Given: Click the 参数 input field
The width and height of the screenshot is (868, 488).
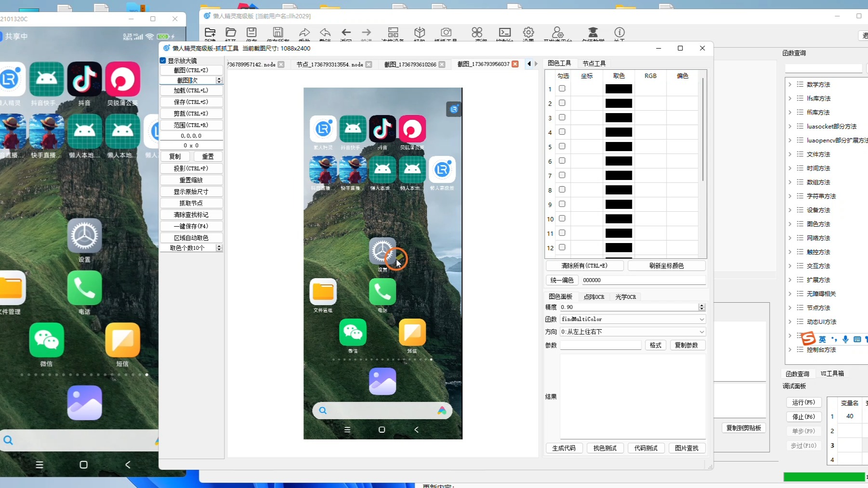Looking at the screenshot, I should tap(600, 345).
